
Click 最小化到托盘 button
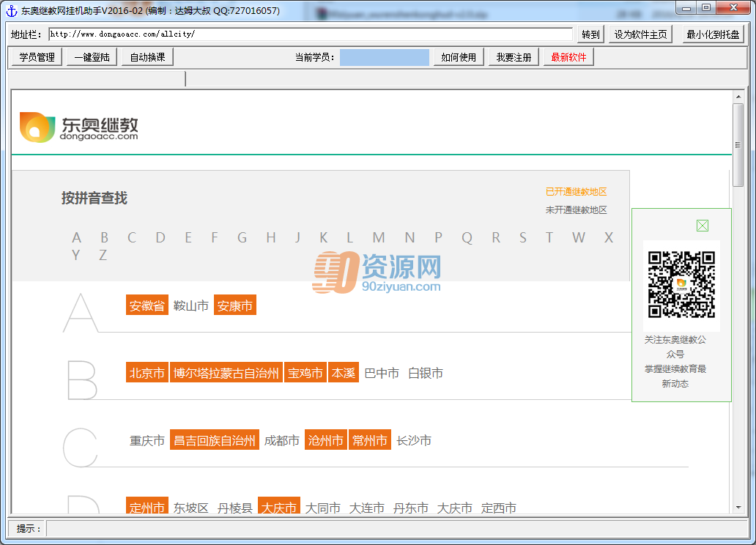[x=713, y=34]
